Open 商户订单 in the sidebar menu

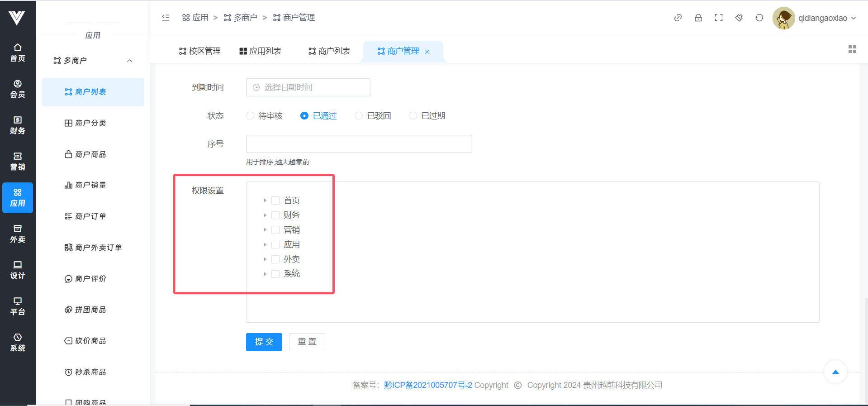click(90, 216)
